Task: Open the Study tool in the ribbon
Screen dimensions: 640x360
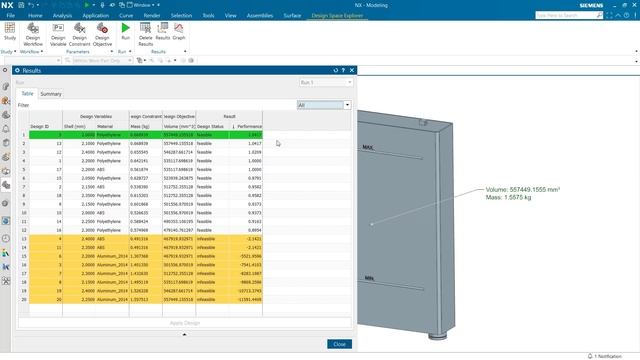Action: tap(10, 31)
